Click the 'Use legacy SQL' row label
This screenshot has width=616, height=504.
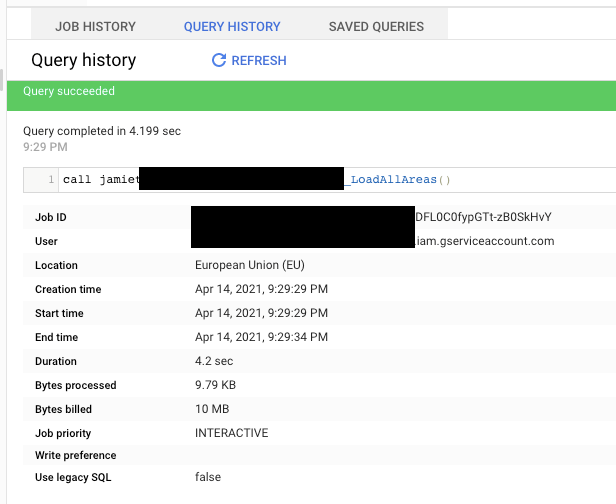[73, 477]
